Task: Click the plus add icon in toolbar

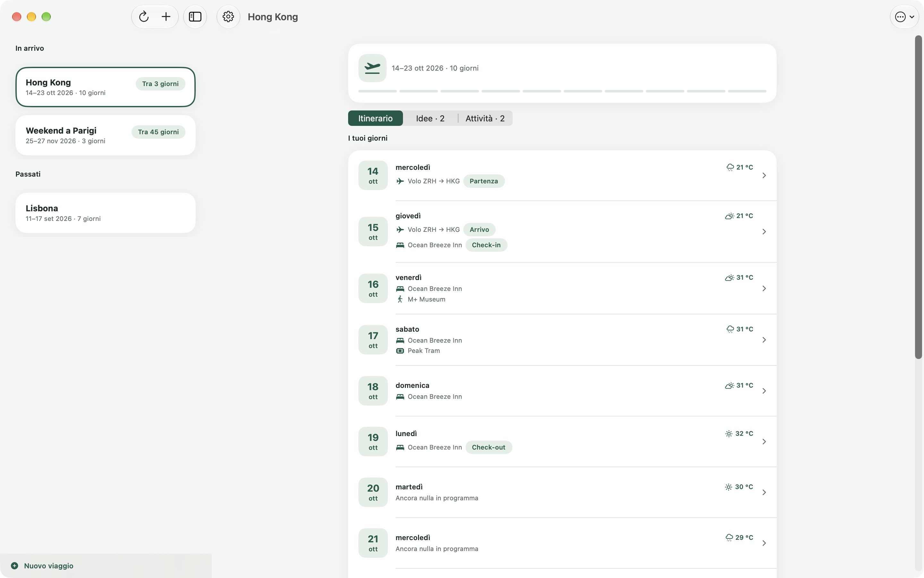Action: coord(166,17)
